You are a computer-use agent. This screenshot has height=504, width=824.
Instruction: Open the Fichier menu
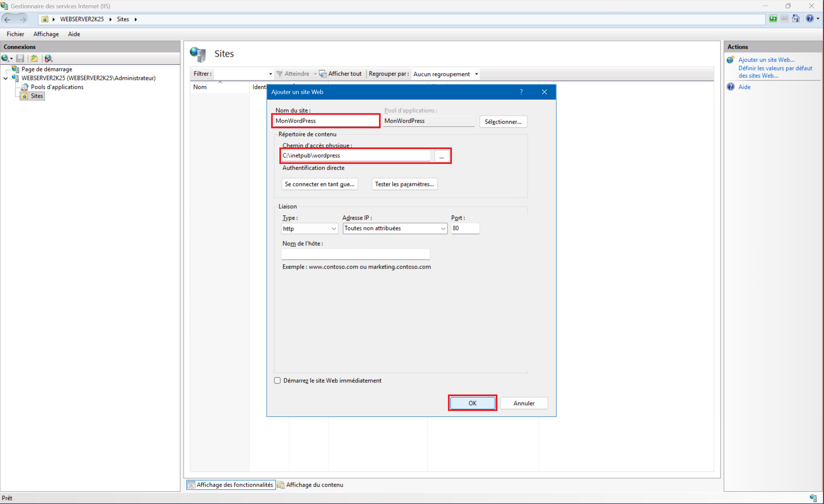click(x=15, y=34)
